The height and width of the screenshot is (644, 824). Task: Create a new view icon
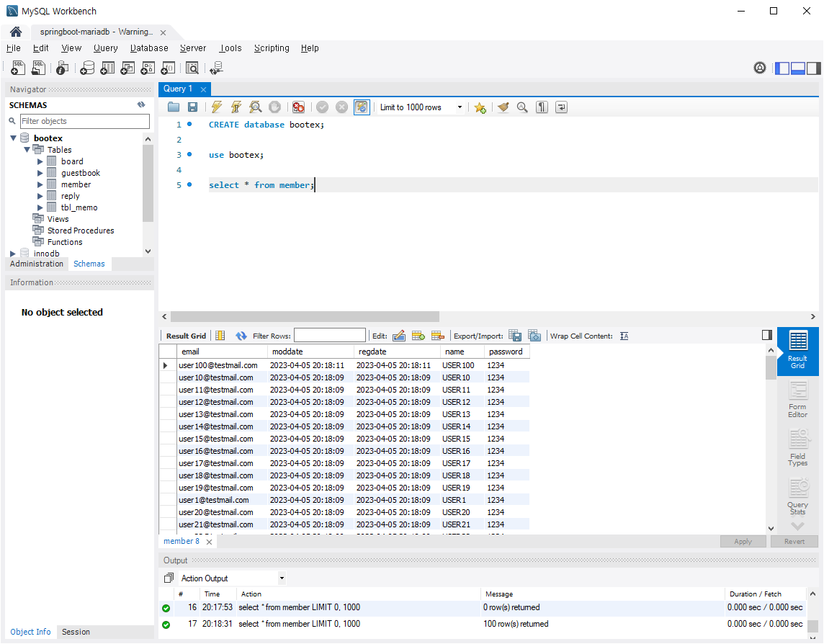(x=127, y=68)
